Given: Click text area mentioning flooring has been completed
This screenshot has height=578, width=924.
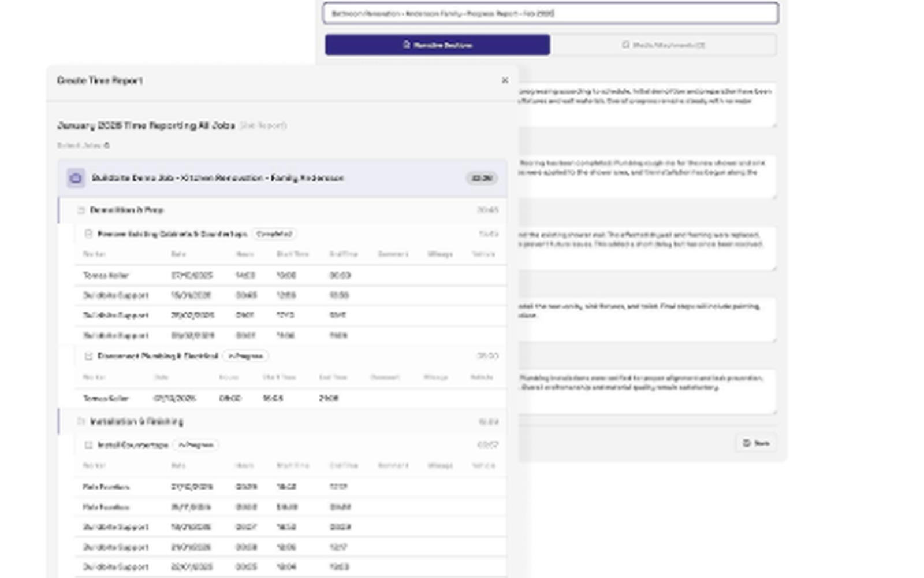Looking at the screenshot, I should (647, 176).
